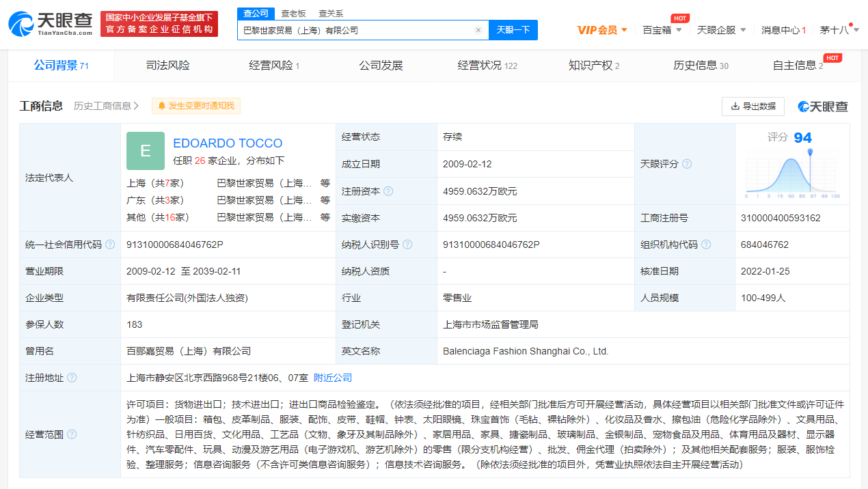Click the 登记机关 value 上海市市场监督管理局
868x489 pixels.
point(491,324)
